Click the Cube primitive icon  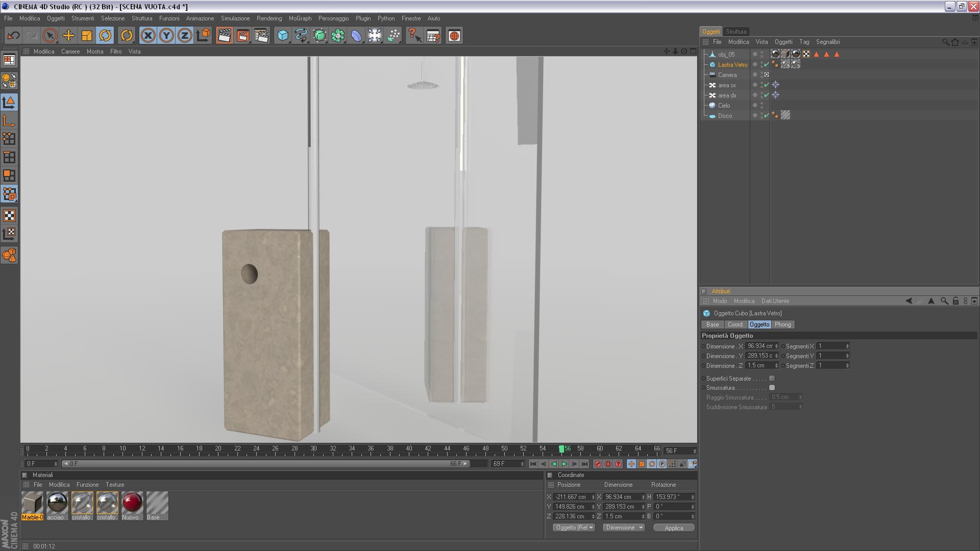click(x=282, y=36)
